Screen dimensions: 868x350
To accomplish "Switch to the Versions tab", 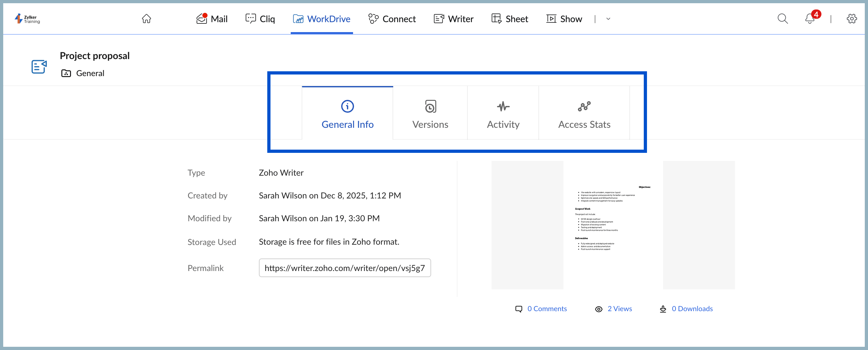I will coord(430,114).
